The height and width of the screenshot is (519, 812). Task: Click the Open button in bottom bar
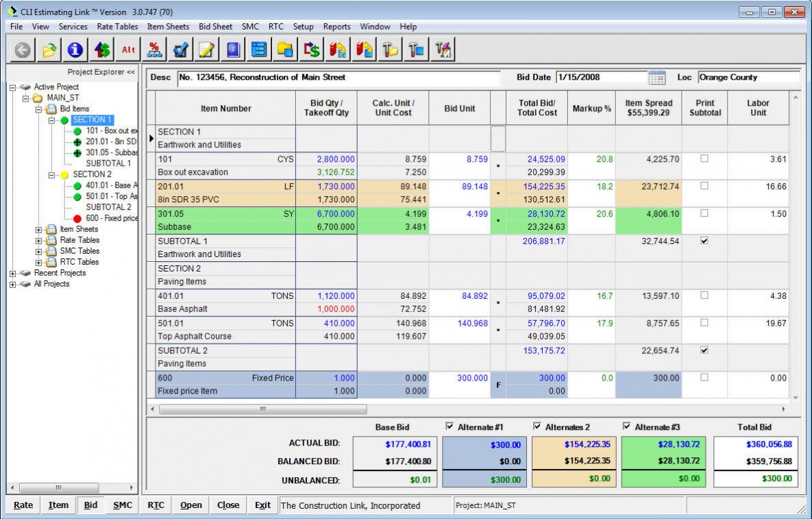point(191,505)
